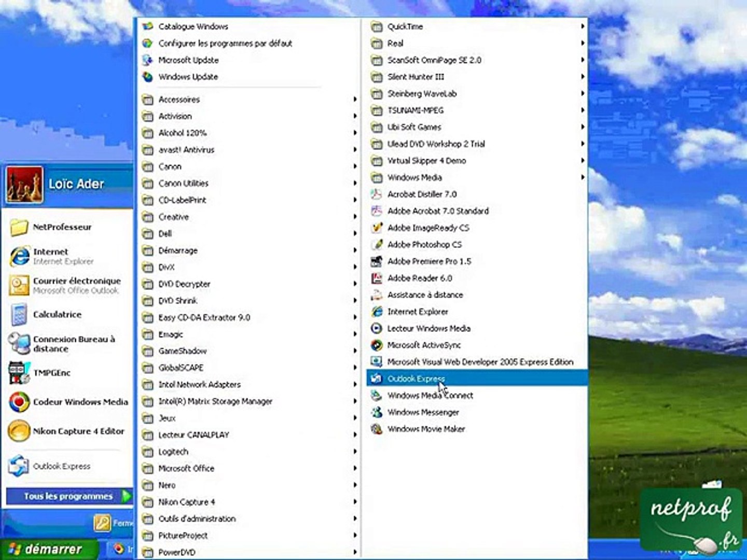This screenshot has height=560, width=747.
Task: Click the Windows Update icon
Action: 148,77
